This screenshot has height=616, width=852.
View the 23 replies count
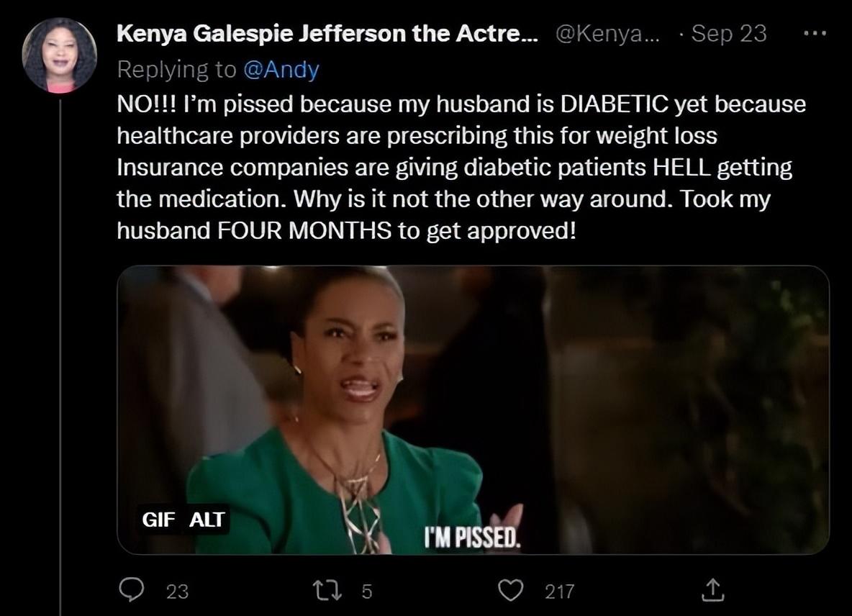(x=177, y=591)
